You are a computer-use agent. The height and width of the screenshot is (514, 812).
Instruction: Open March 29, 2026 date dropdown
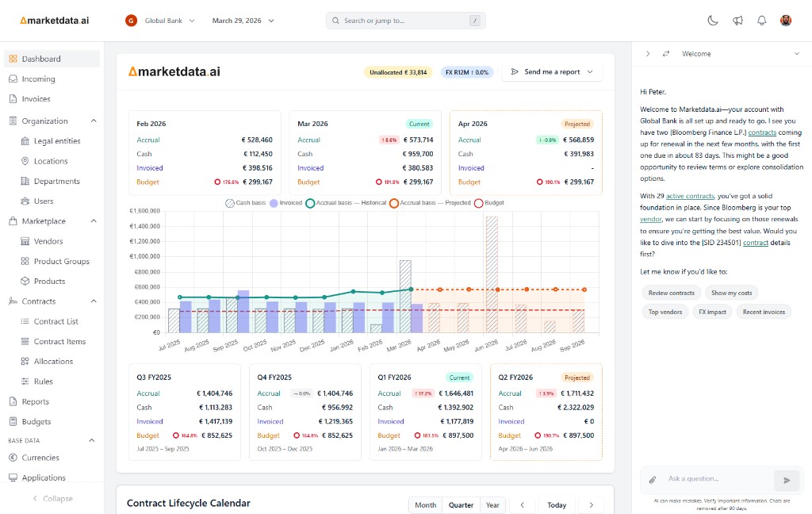[243, 21]
